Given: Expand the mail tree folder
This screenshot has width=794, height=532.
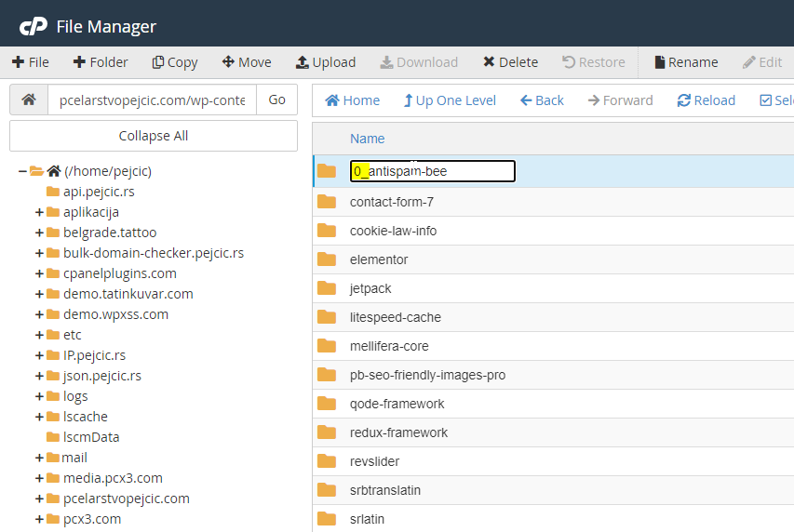Looking at the screenshot, I should pyautogui.click(x=39, y=458).
